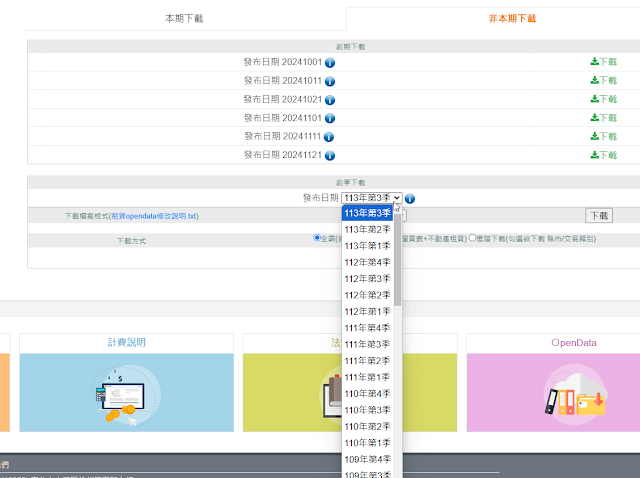Image resolution: width=640 pixels, height=478 pixels.
Task: Select 113年第1季 in the dropdown list
Action: click(x=367, y=246)
